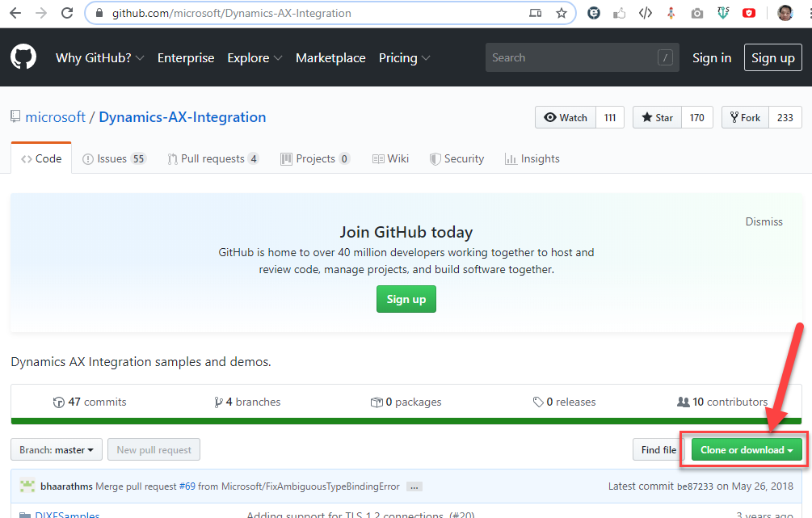The width and height of the screenshot is (812, 518).
Task: View the 0 releases link
Action: tap(564, 402)
